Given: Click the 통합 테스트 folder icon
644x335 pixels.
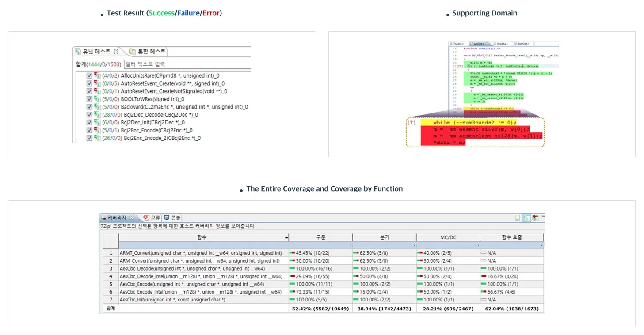Looking at the screenshot, I should [x=132, y=52].
